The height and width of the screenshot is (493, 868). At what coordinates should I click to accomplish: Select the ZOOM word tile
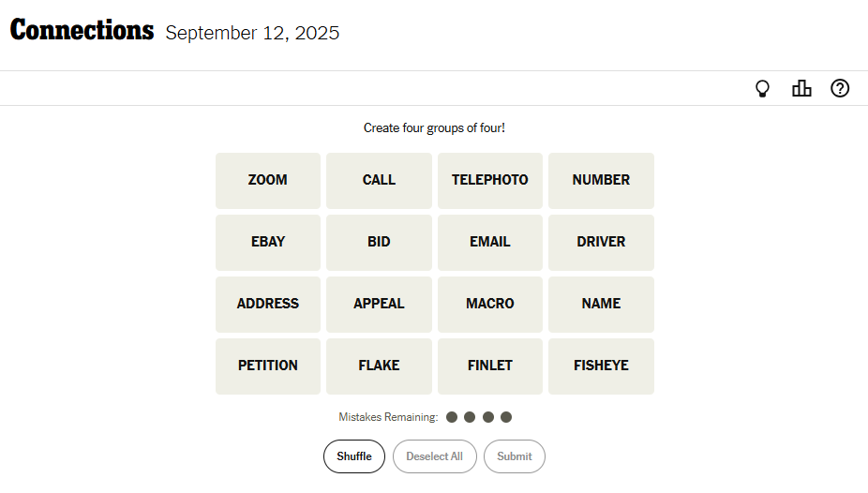coord(268,180)
